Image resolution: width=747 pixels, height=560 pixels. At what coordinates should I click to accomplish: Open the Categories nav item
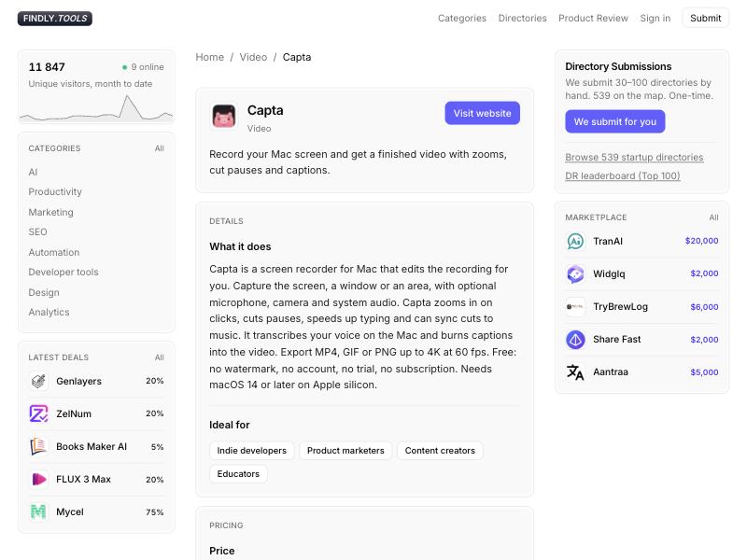tap(462, 18)
